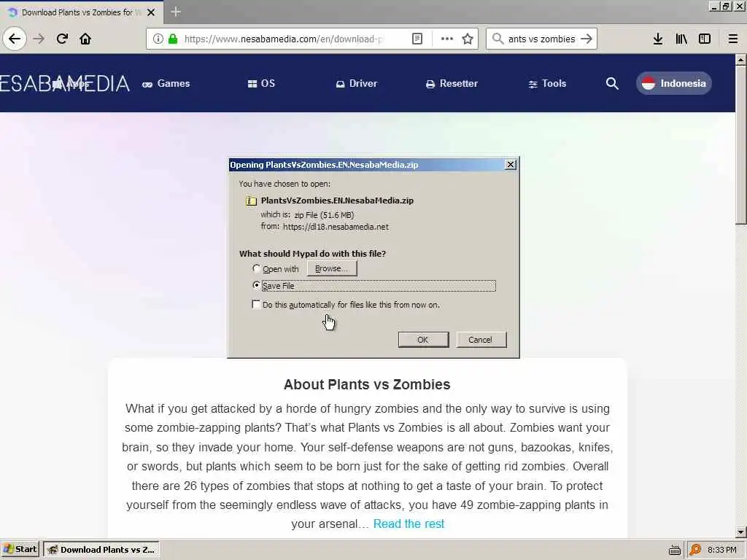Select the Download Plants vs Z... taskbar item
Viewport: 747px width, 560px height.
click(x=101, y=550)
